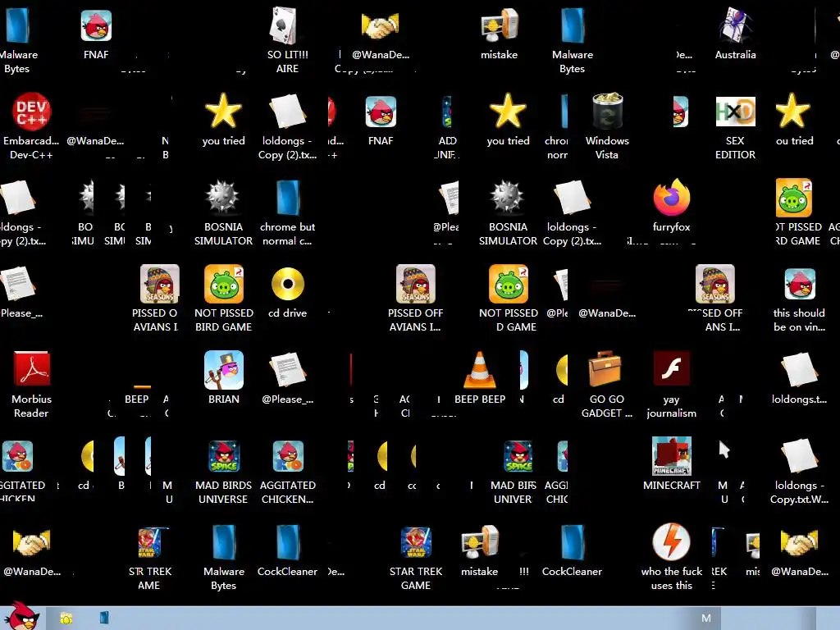Image resolution: width=840 pixels, height=630 pixels.
Task: Click the 'MINECRAFT' label text
Action: coord(671,486)
